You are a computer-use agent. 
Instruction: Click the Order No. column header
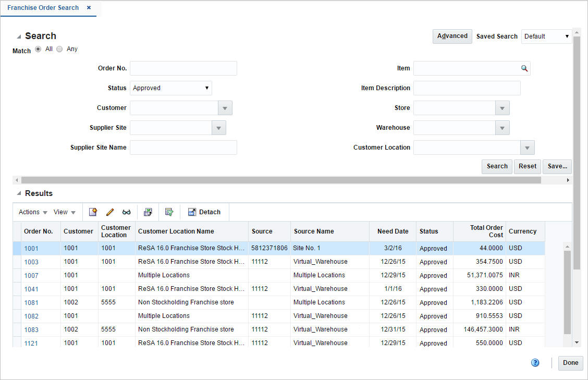point(41,231)
